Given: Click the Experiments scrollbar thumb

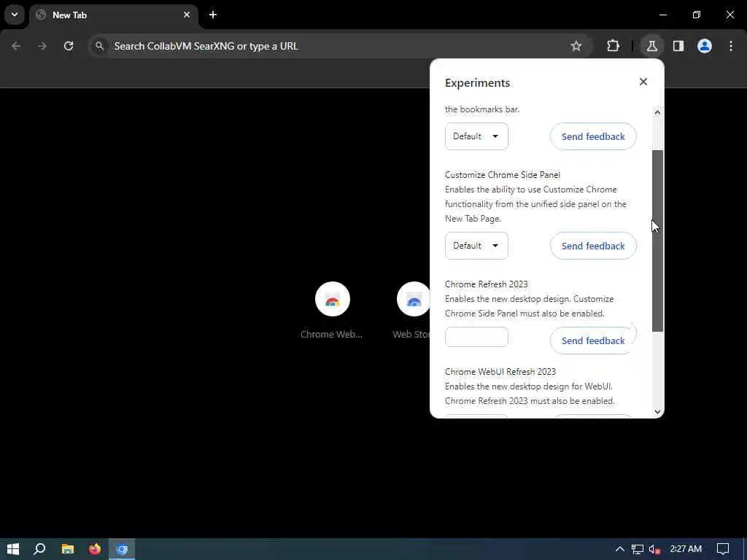Looking at the screenshot, I should click(657, 241).
